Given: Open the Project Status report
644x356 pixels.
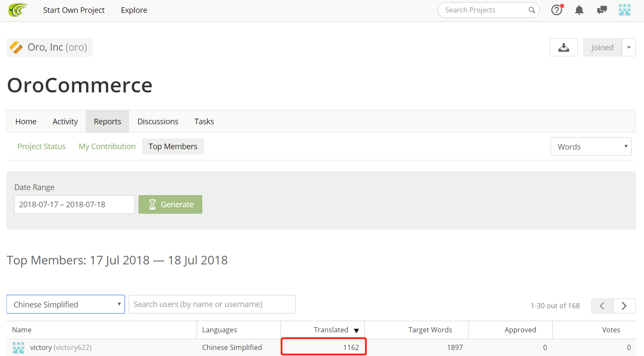Looking at the screenshot, I should click(x=42, y=147).
